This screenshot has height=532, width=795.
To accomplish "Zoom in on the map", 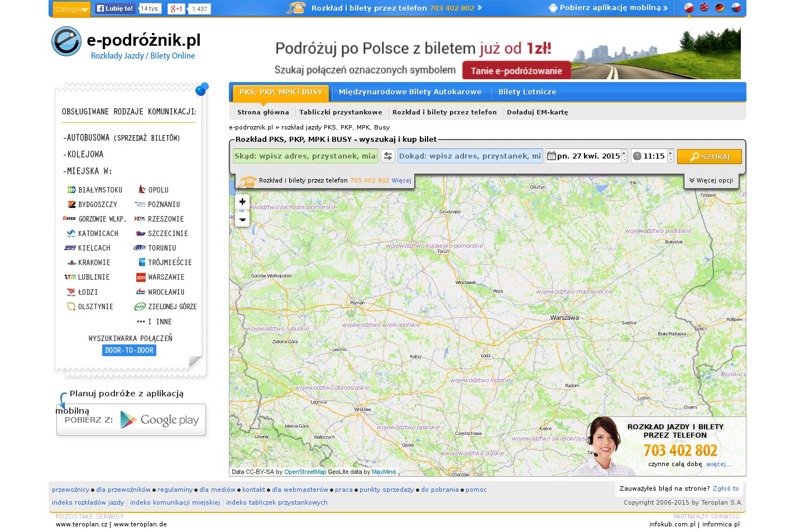I will [x=242, y=202].
